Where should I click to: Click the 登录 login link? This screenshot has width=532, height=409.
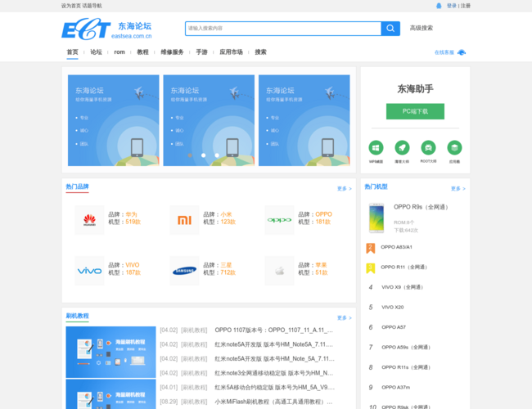[x=452, y=6]
